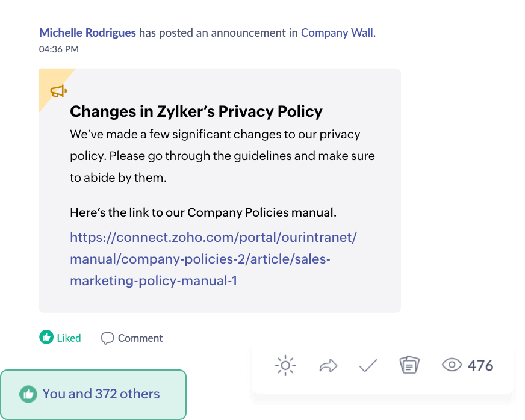
Task: Click the megaphone announcement icon
Action: 58,91
